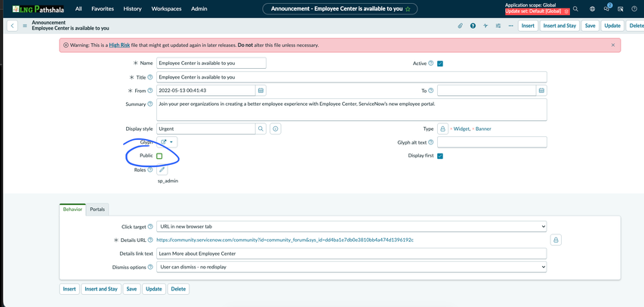Open the activity stream pulse icon
The width and height of the screenshot is (644, 307).
[x=485, y=26]
